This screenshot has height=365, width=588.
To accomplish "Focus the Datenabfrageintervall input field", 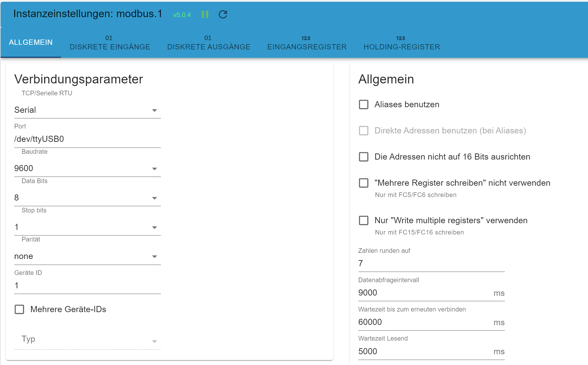I will pos(425,293).
